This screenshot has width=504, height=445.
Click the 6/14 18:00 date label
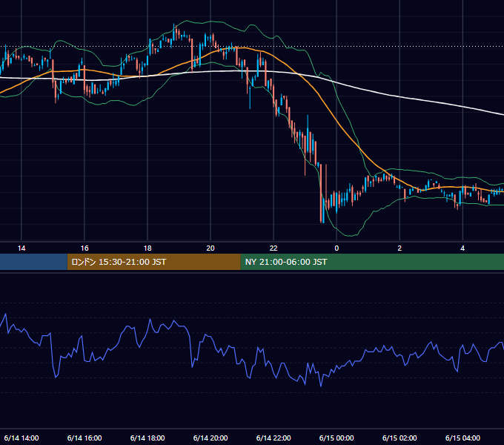[147, 438]
